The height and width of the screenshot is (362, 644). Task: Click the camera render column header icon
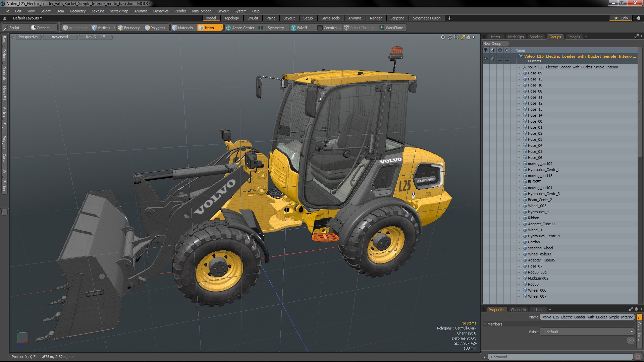tap(493, 50)
